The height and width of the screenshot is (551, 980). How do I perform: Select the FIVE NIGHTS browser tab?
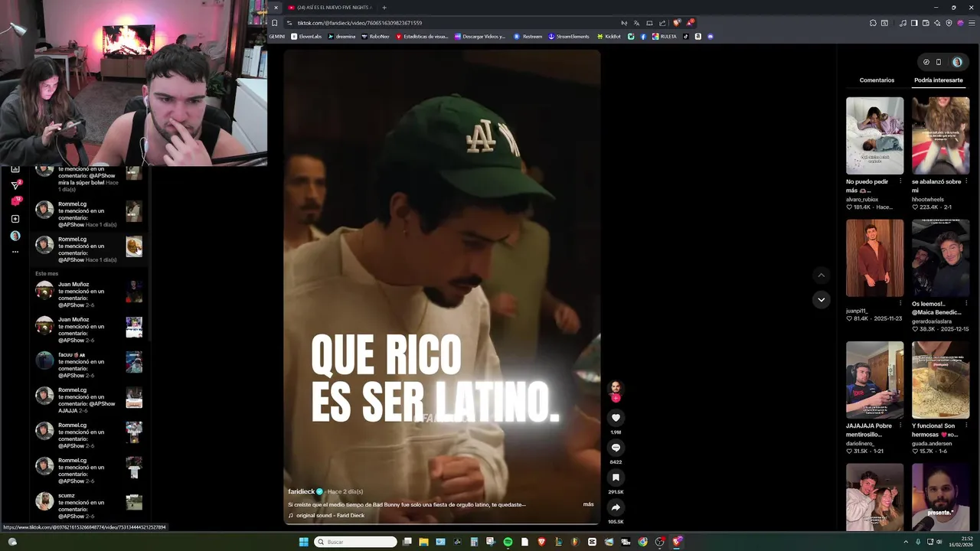click(x=330, y=8)
